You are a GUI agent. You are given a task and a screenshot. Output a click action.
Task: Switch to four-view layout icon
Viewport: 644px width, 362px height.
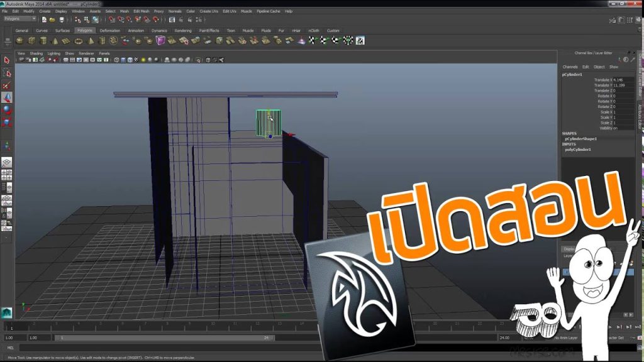pos(6,175)
